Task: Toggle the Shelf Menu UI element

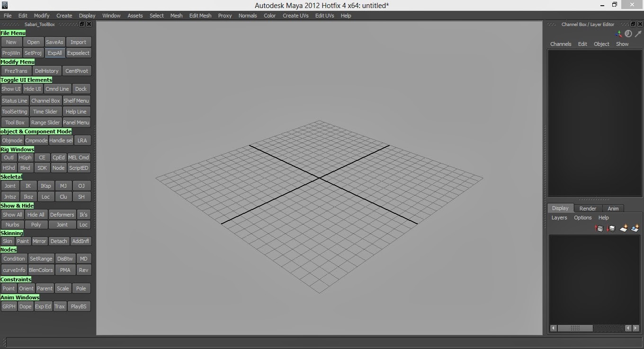Action: point(76,101)
